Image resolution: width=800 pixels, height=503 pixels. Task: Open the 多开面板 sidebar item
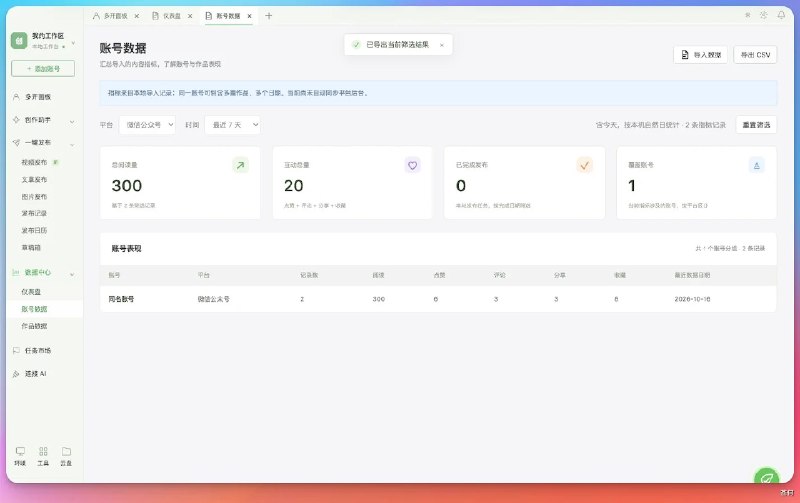click(38, 96)
